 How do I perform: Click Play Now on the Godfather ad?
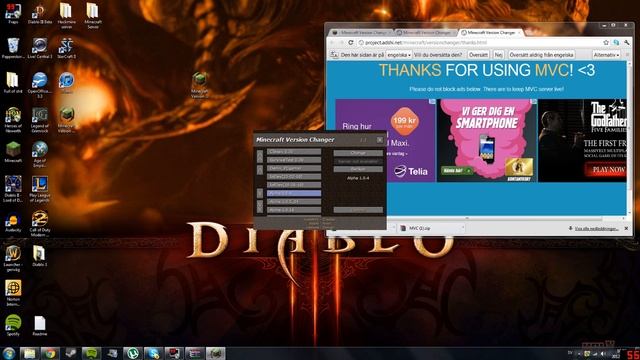tap(606, 169)
